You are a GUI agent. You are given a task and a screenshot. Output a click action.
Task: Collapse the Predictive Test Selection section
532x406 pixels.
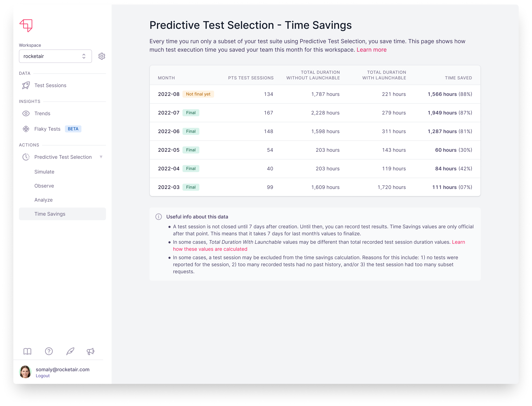coord(101,157)
